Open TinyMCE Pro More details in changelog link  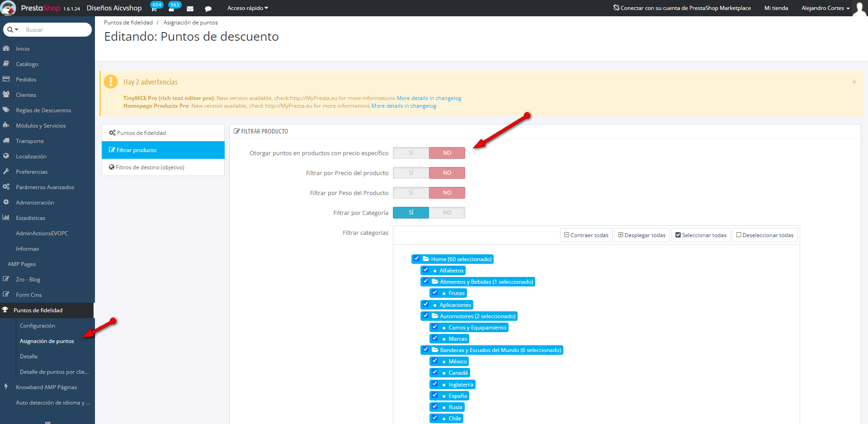click(x=429, y=98)
